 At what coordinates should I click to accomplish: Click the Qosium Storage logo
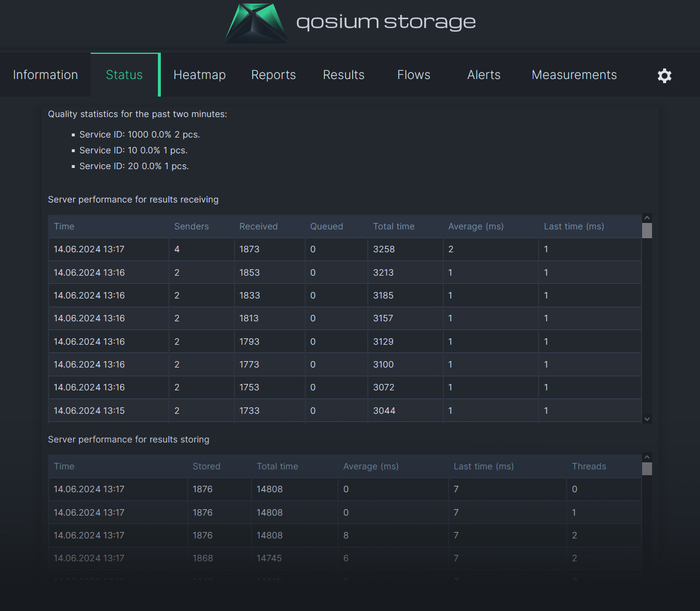click(x=351, y=23)
